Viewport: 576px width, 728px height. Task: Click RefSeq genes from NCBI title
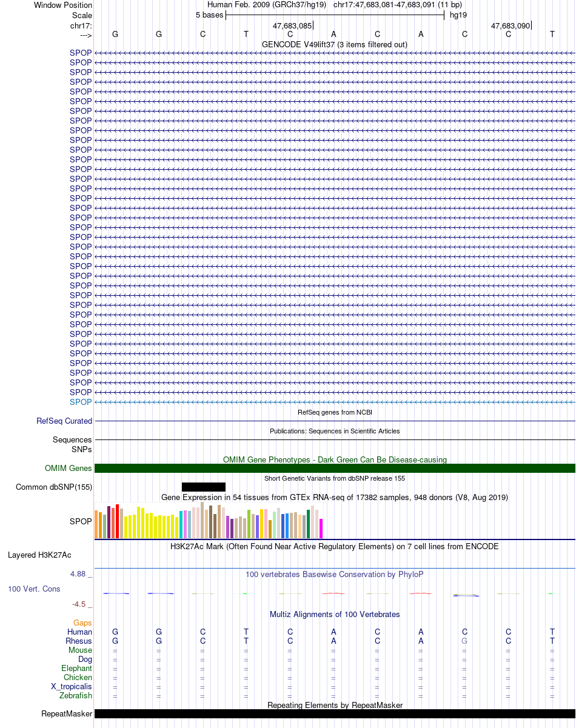click(335, 412)
